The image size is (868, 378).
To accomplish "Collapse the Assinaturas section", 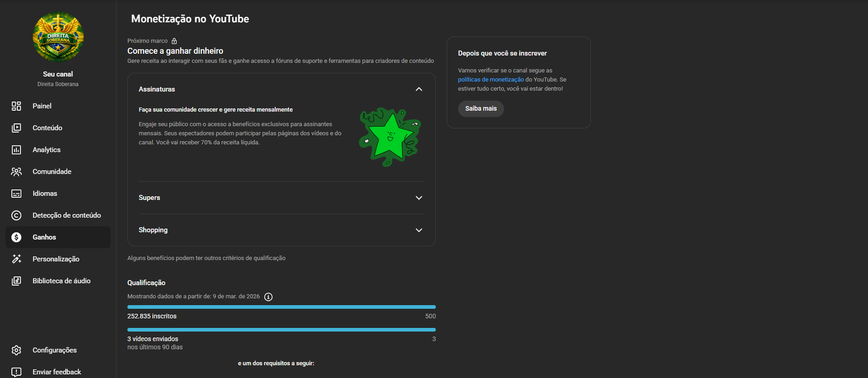I will 419,89.
